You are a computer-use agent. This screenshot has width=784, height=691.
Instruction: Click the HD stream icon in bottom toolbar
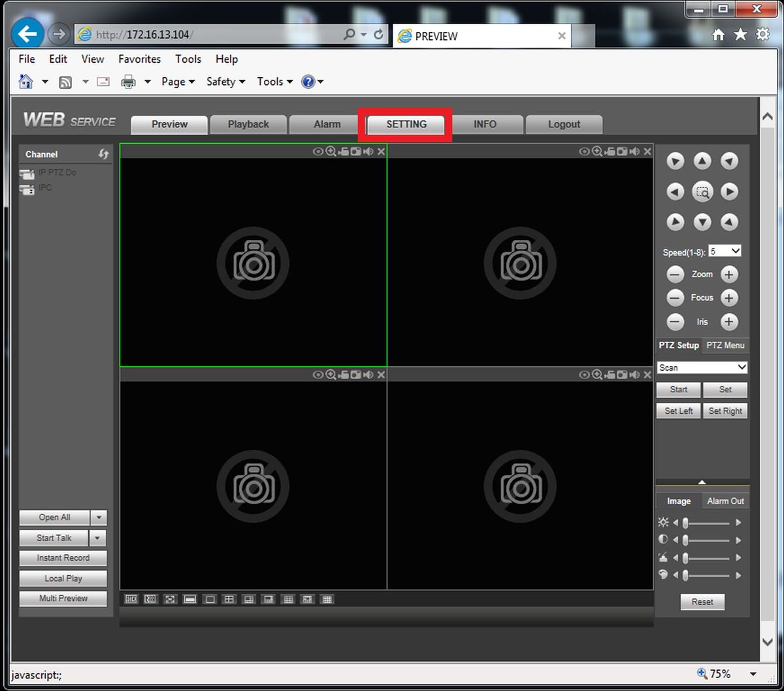131,599
